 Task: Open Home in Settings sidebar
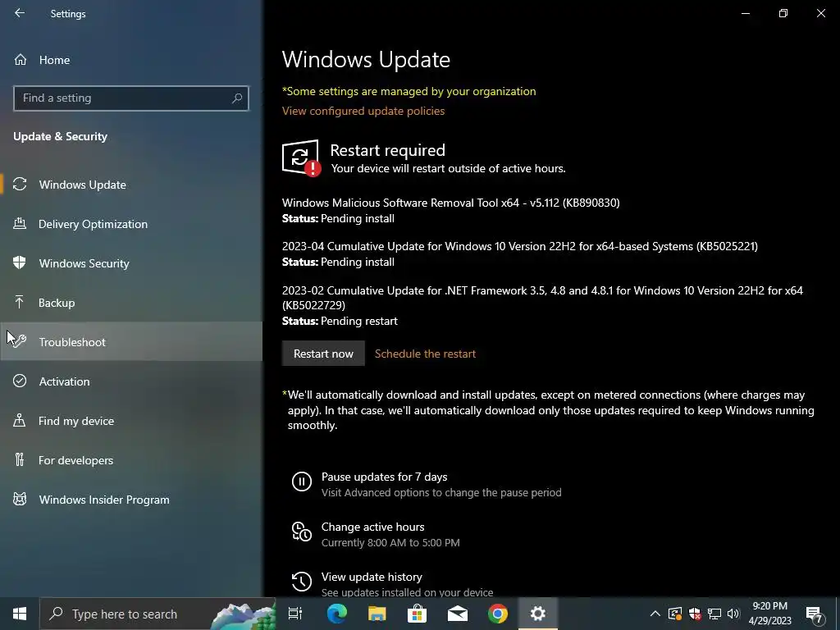(x=131, y=60)
